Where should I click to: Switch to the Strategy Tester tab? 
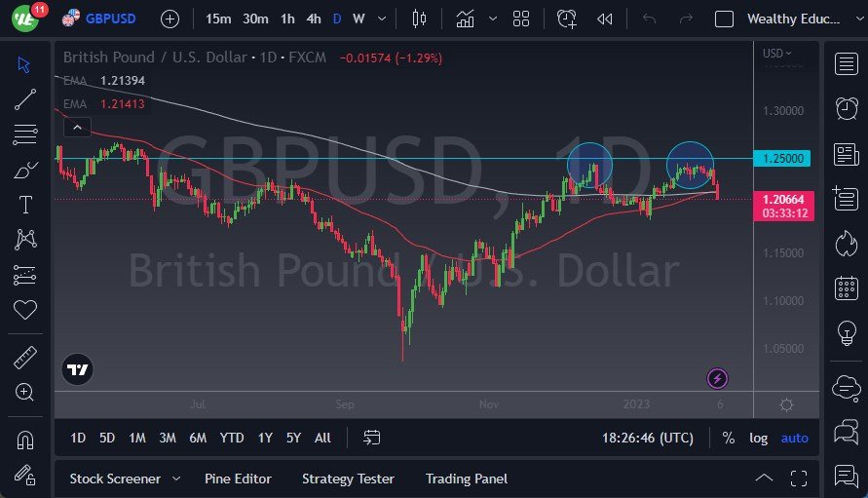(x=348, y=479)
